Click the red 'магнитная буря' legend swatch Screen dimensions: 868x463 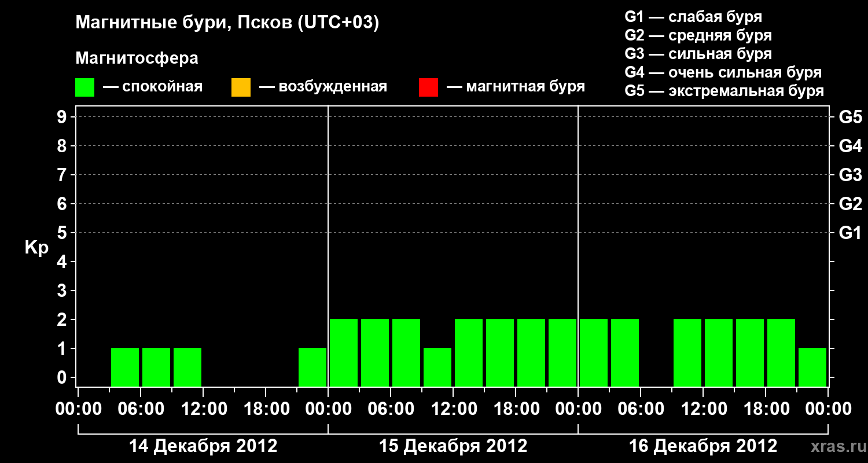tap(428, 87)
